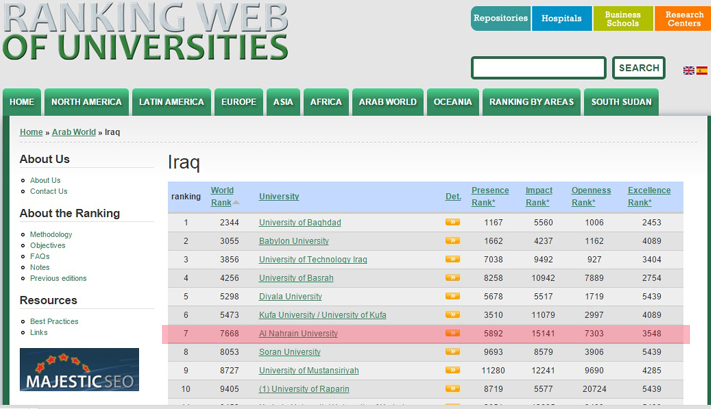Open the EUROPE menu tab
This screenshot has height=409, width=711.
(x=239, y=102)
